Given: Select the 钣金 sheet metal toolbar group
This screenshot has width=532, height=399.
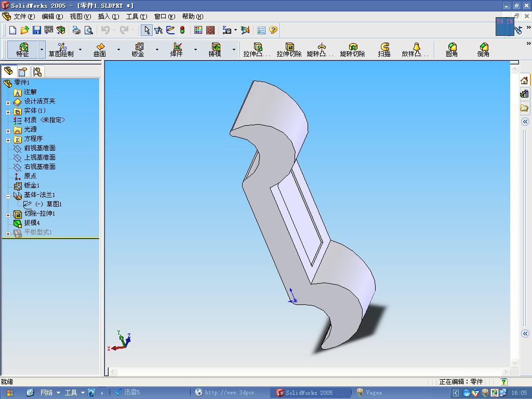Looking at the screenshot, I should [138, 50].
